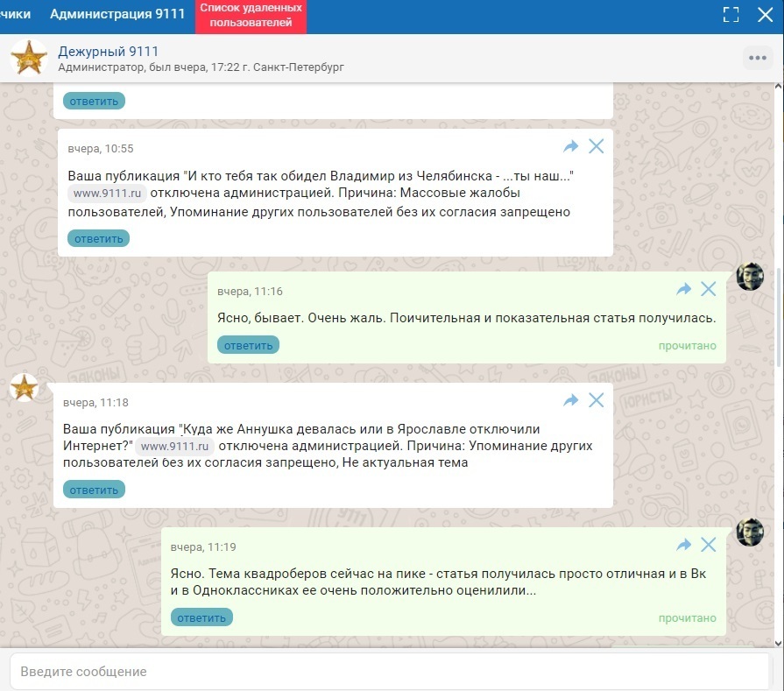This screenshot has width=784, height=691.
Task: Click the chat vertical scrollbar
Action: pyautogui.click(x=779, y=315)
